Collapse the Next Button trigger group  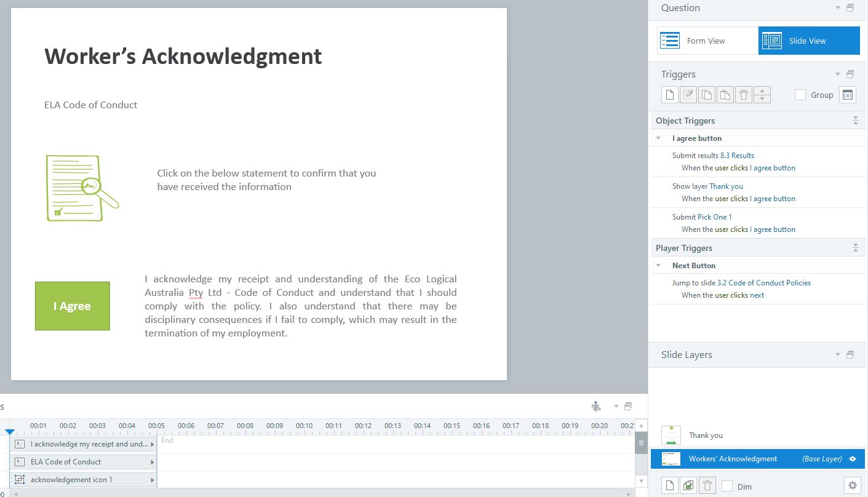click(658, 266)
